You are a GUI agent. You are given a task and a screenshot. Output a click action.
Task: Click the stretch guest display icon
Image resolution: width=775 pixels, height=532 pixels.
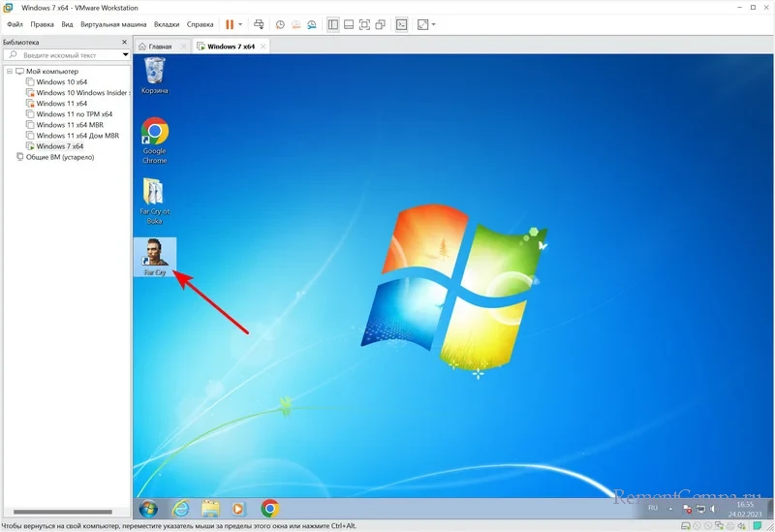422,24
